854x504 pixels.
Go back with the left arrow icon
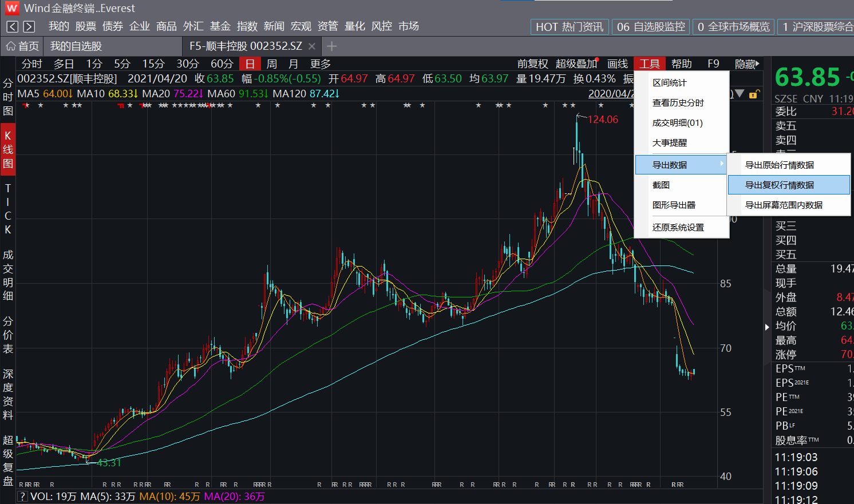point(13,26)
